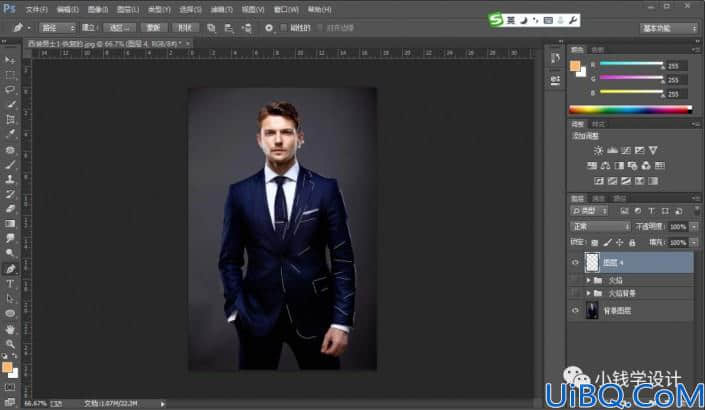
Task: Add a Curves adjustment layer
Action: (x=626, y=150)
